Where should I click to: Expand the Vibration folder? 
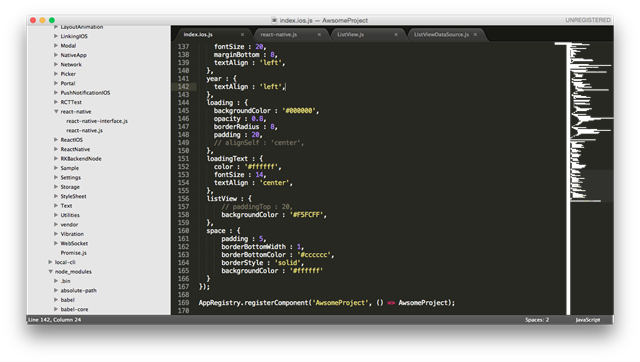(x=56, y=233)
